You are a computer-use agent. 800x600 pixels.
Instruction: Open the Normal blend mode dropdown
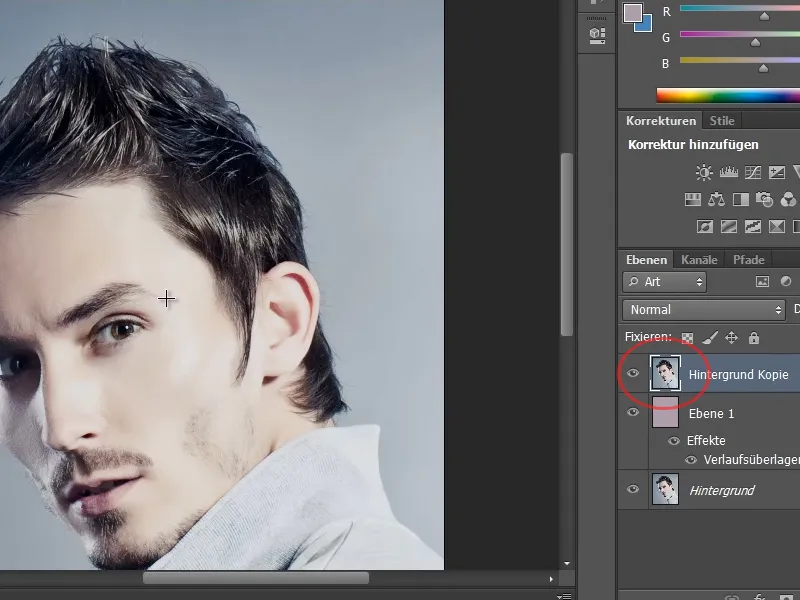[x=700, y=310]
